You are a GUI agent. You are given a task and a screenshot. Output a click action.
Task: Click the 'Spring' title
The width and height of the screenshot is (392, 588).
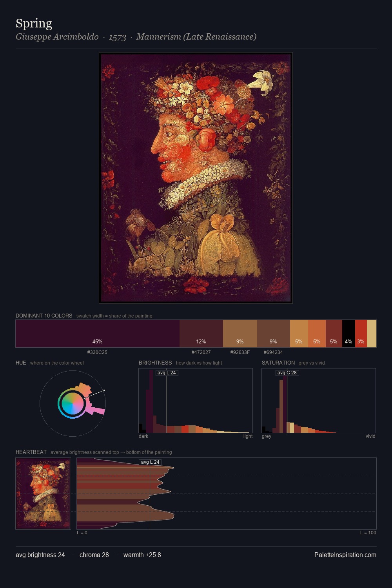(x=34, y=24)
